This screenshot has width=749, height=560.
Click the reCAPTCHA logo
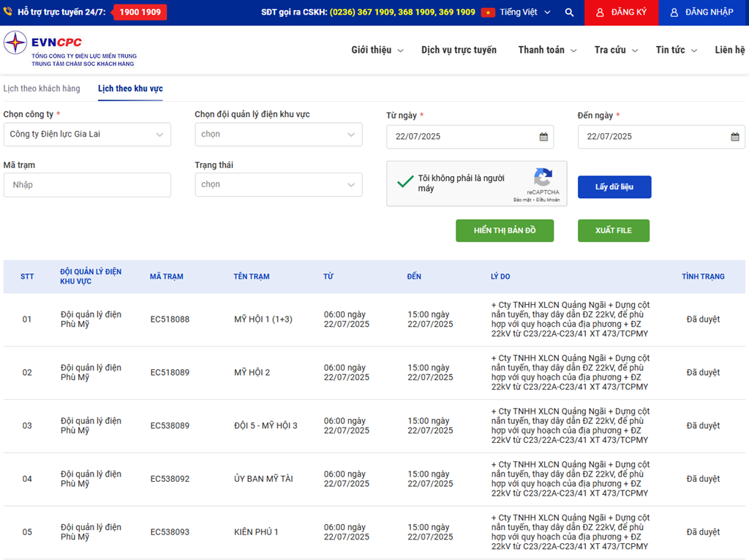[543, 177]
